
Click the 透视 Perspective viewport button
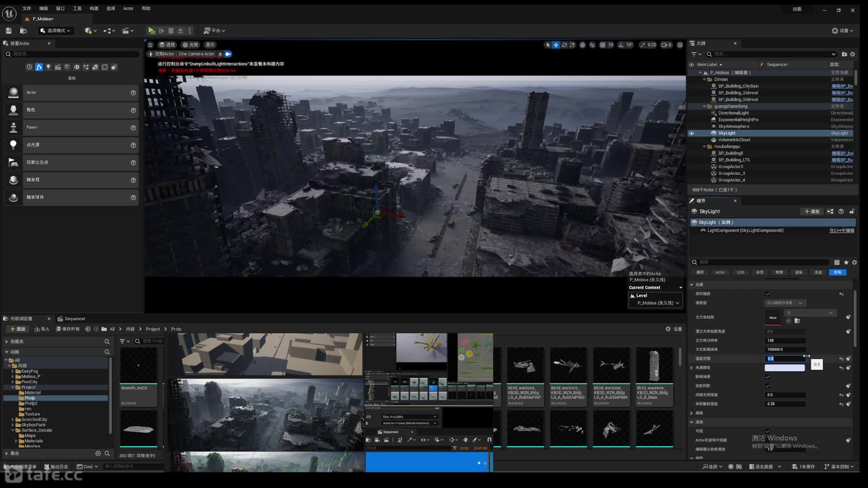(167, 45)
